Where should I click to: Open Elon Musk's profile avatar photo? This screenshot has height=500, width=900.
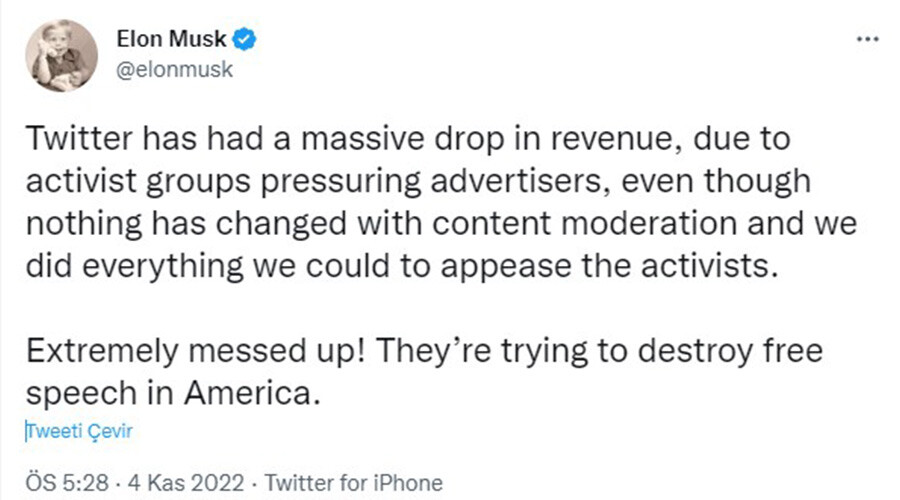[x=61, y=56]
